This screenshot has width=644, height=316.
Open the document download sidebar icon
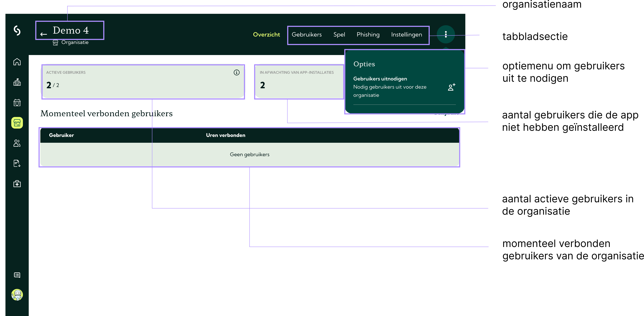tap(17, 163)
